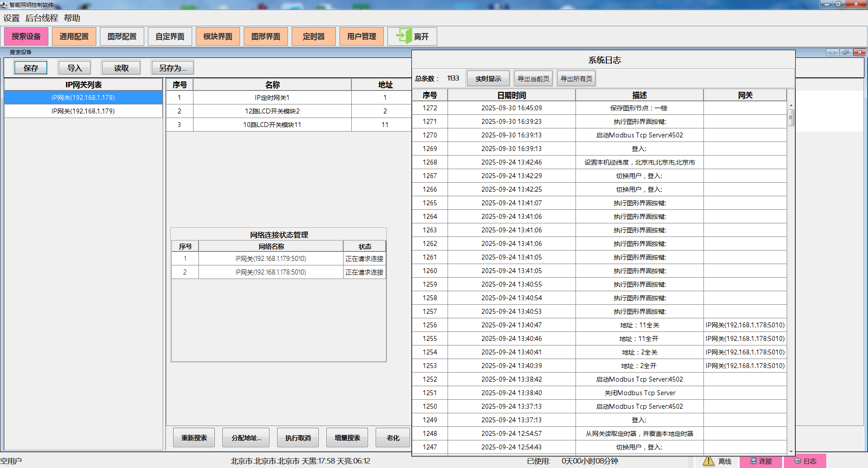Open the 连接 status bar item
The width and height of the screenshot is (868, 468).
pos(761,461)
